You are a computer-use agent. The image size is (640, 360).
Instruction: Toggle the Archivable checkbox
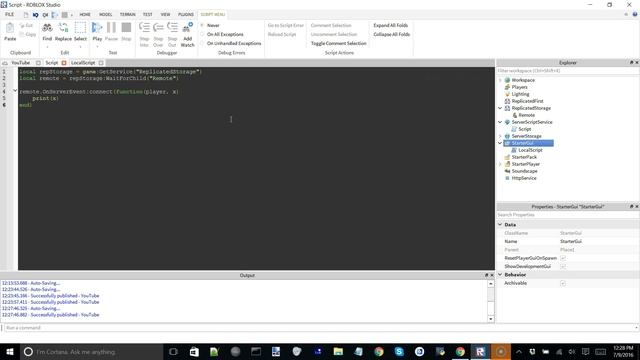563,283
